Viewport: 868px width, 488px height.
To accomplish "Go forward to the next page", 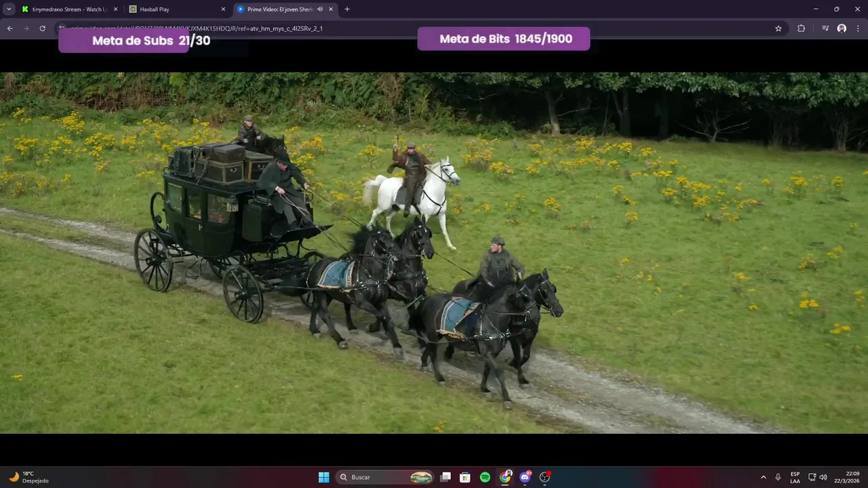I will tap(26, 28).
